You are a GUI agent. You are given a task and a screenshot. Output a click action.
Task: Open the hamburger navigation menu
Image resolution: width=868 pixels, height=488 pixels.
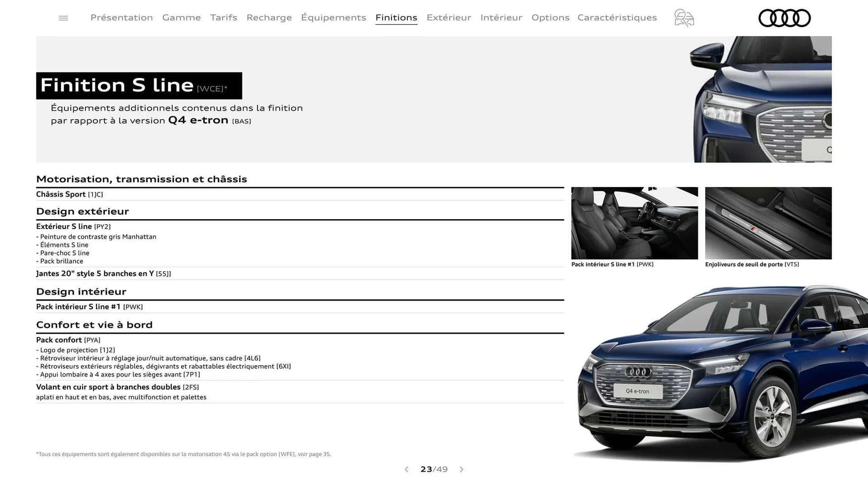click(x=63, y=18)
